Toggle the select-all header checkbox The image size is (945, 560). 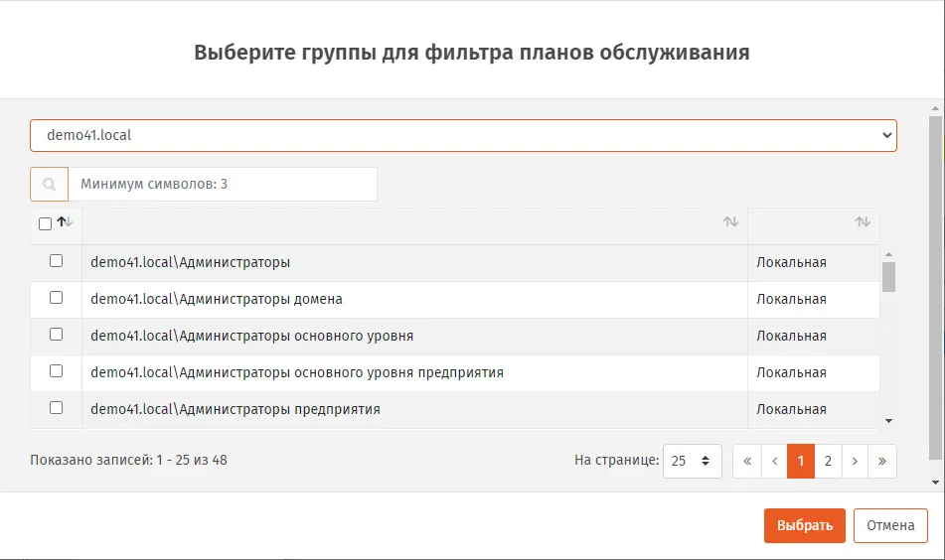tap(45, 224)
